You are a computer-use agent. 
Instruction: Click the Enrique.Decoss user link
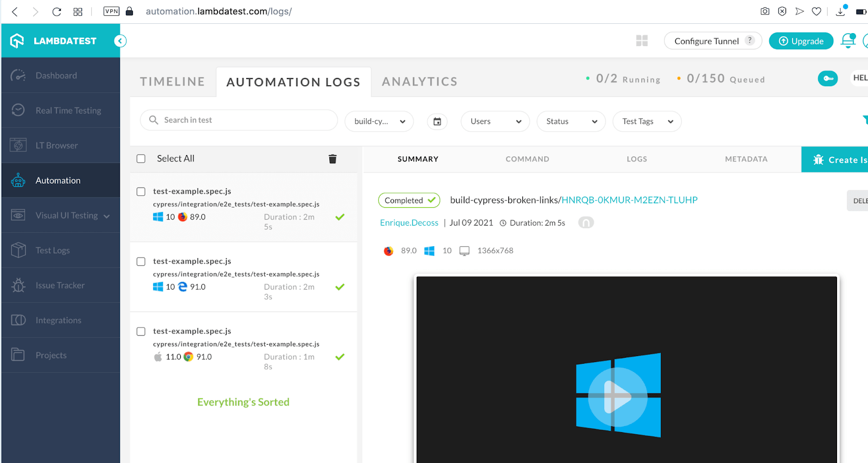coord(409,223)
